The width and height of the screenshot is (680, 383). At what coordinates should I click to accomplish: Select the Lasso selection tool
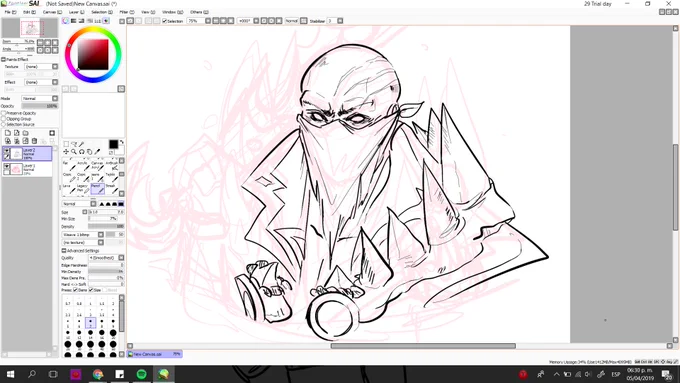pos(74,144)
